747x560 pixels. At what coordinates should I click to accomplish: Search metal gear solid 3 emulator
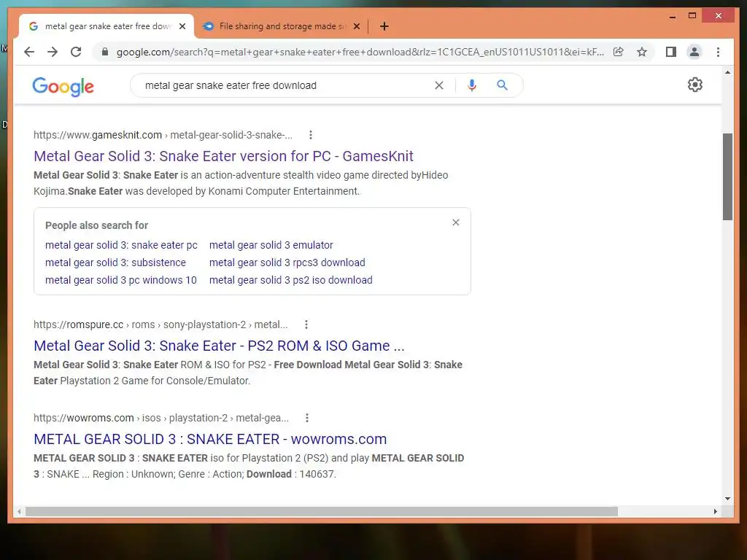(271, 245)
